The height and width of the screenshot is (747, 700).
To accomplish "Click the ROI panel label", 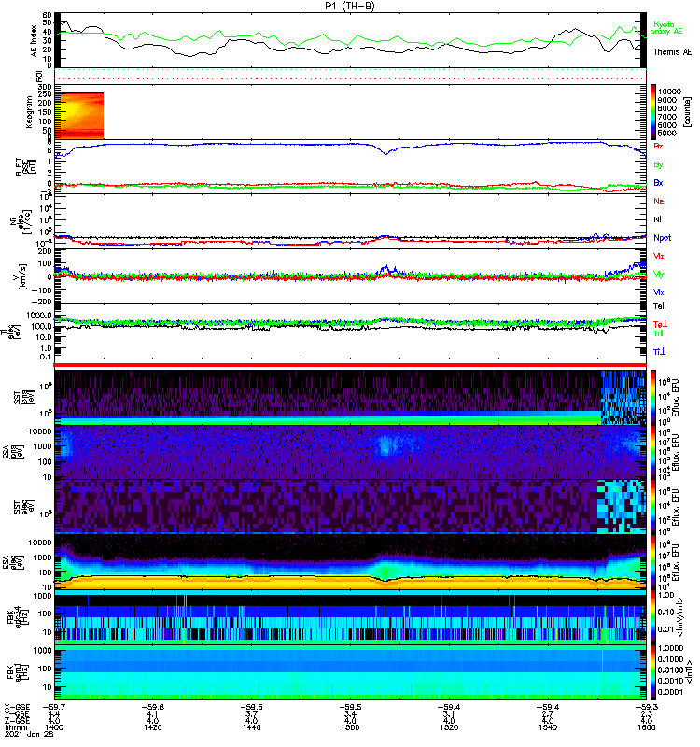I will coord(39,77).
